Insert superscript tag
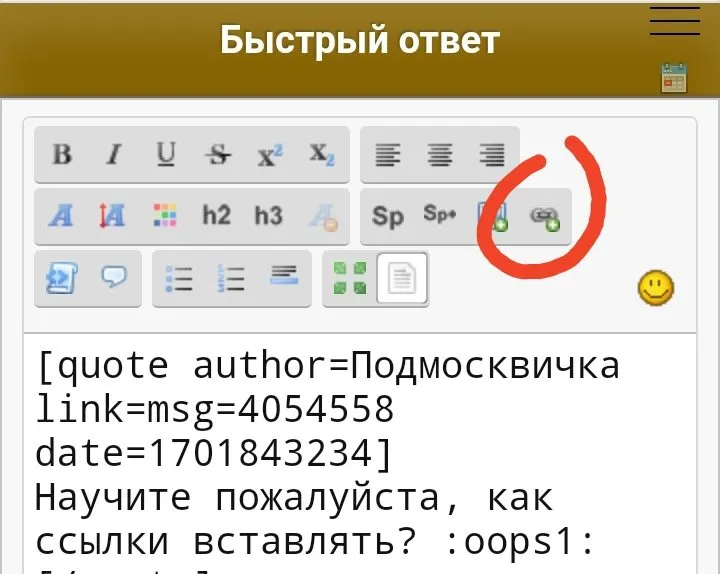The width and height of the screenshot is (720, 574). [270, 154]
